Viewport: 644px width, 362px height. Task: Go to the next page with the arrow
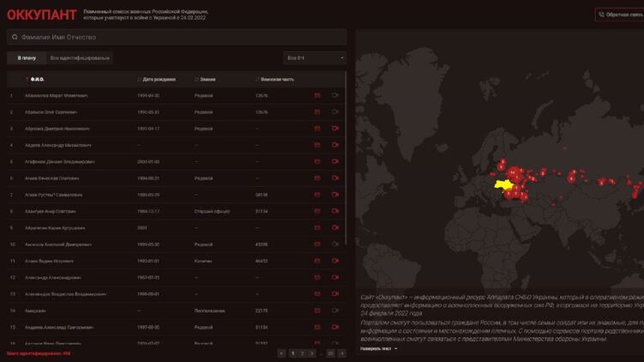click(x=341, y=353)
